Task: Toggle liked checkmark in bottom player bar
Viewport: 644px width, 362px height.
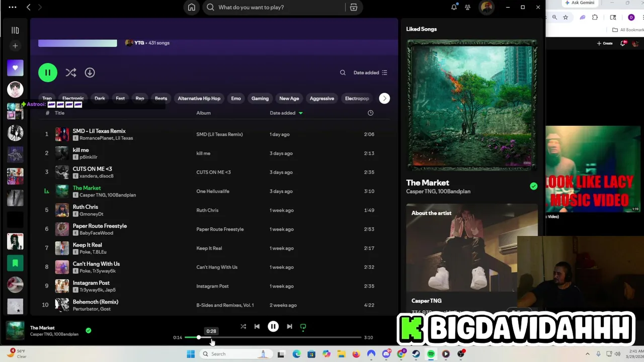Action: [x=89, y=330]
